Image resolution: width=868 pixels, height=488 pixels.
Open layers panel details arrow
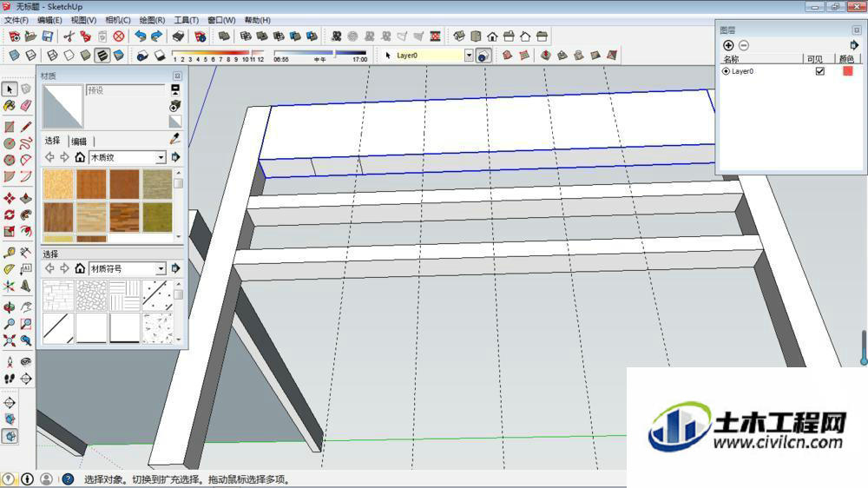[x=853, y=45]
